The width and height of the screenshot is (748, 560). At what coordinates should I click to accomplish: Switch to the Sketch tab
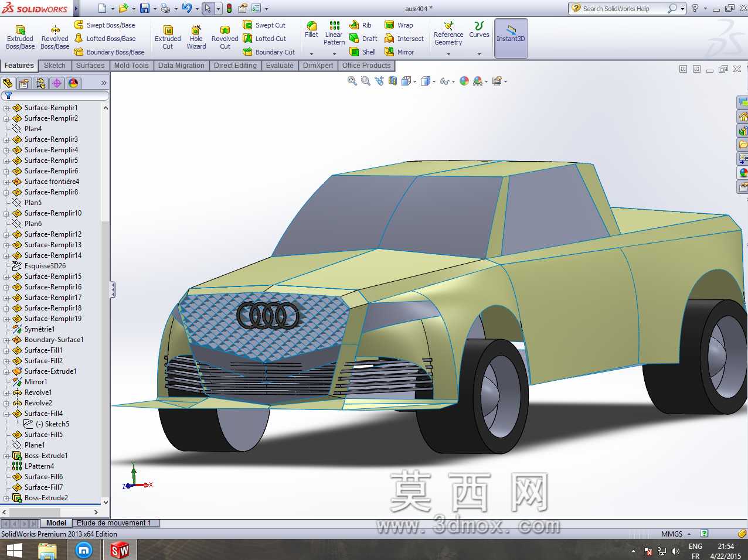[x=55, y=66]
